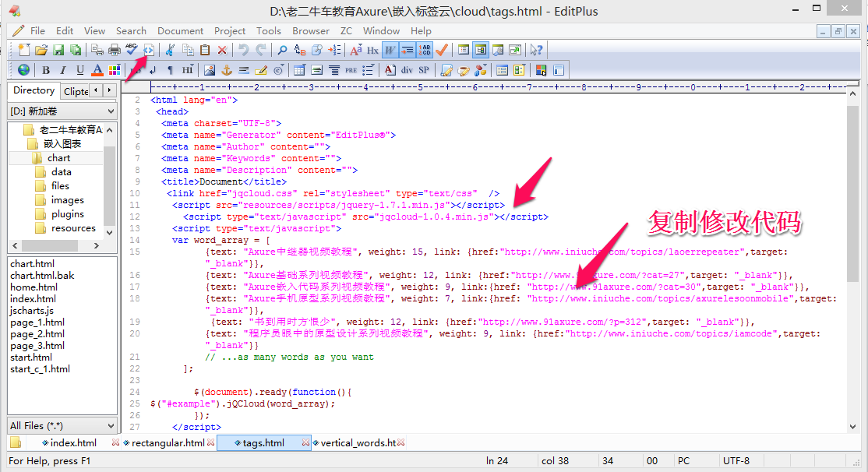Select the Cliptext side panel tab
Image resolution: width=868 pixels, height=472 pixels.
click(x=76, y=91)
